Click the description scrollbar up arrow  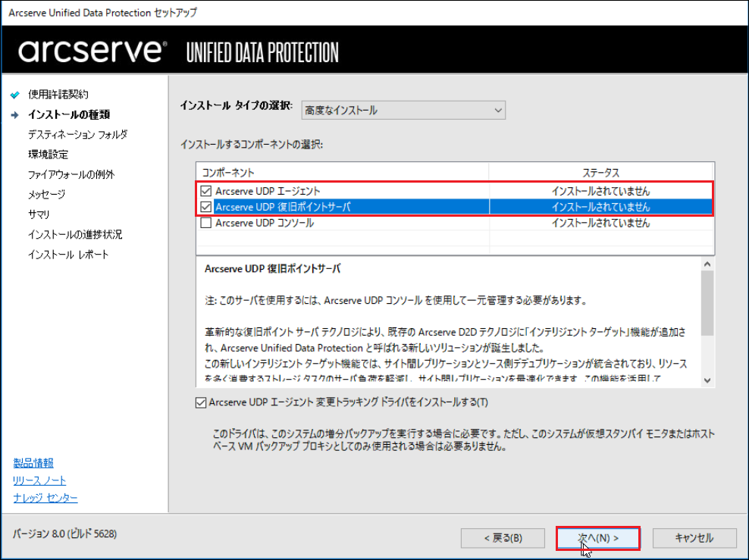coord(707,264)
